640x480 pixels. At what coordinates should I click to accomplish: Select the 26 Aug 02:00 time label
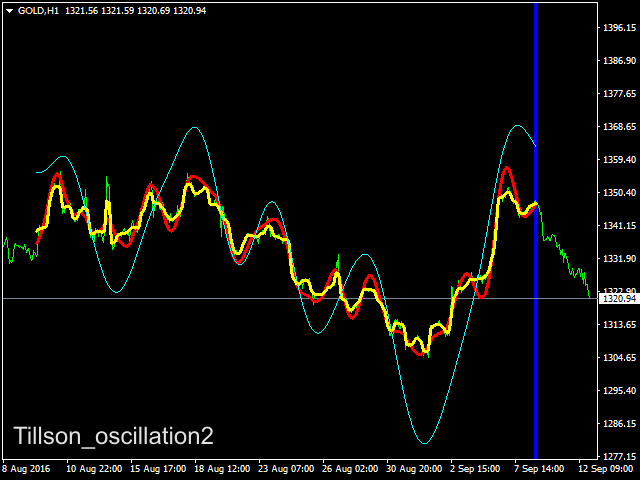pyautogui.click(x=350, y=469)
